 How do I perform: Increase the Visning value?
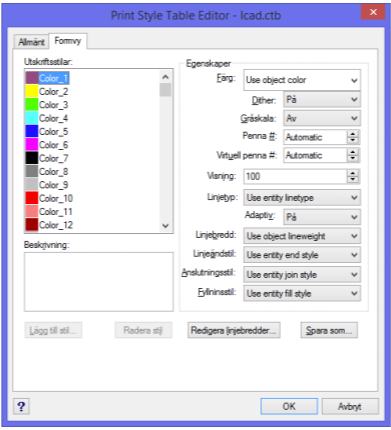coord(353,173)
